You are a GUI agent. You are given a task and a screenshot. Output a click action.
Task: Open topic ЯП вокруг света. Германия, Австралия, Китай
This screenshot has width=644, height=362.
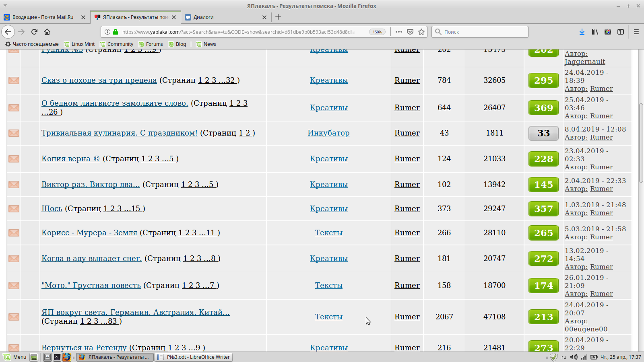click(x=136, y=312)
